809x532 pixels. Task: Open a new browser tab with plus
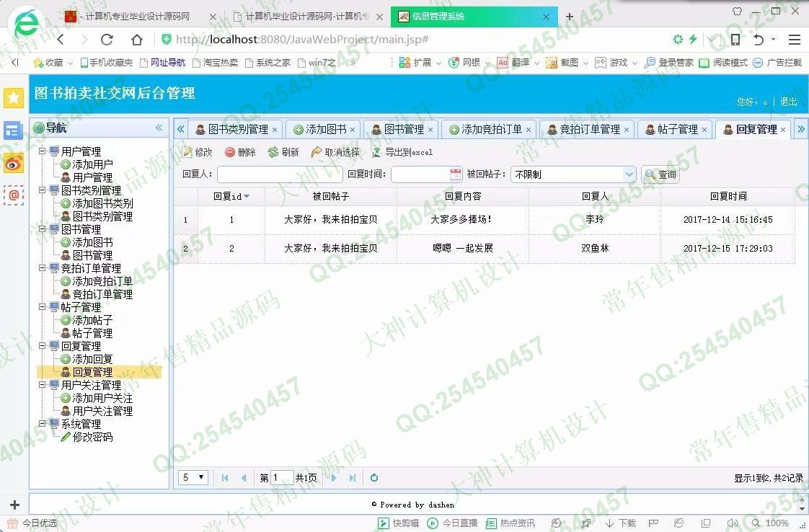pyautogui.click(x=570, y=17)
